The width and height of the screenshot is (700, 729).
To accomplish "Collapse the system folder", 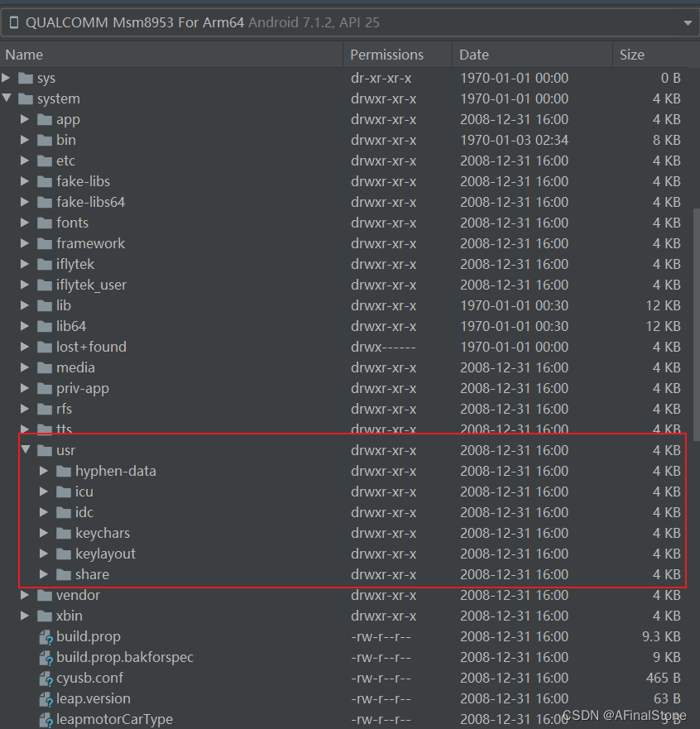I will (x=7, y=98).
